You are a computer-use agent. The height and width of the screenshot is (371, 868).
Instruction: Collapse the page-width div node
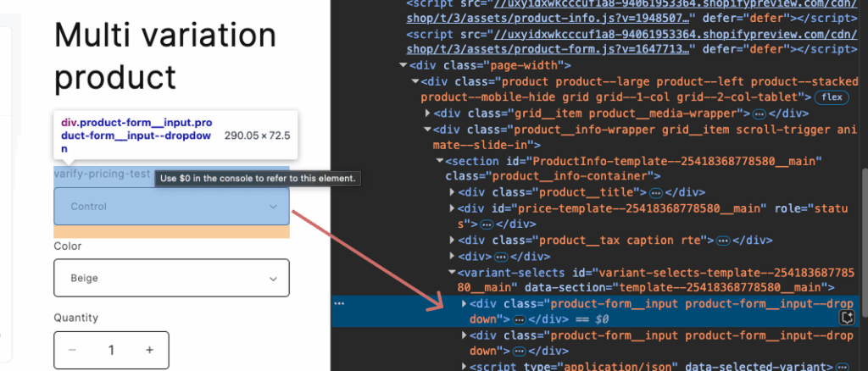(x=403, y=66)
